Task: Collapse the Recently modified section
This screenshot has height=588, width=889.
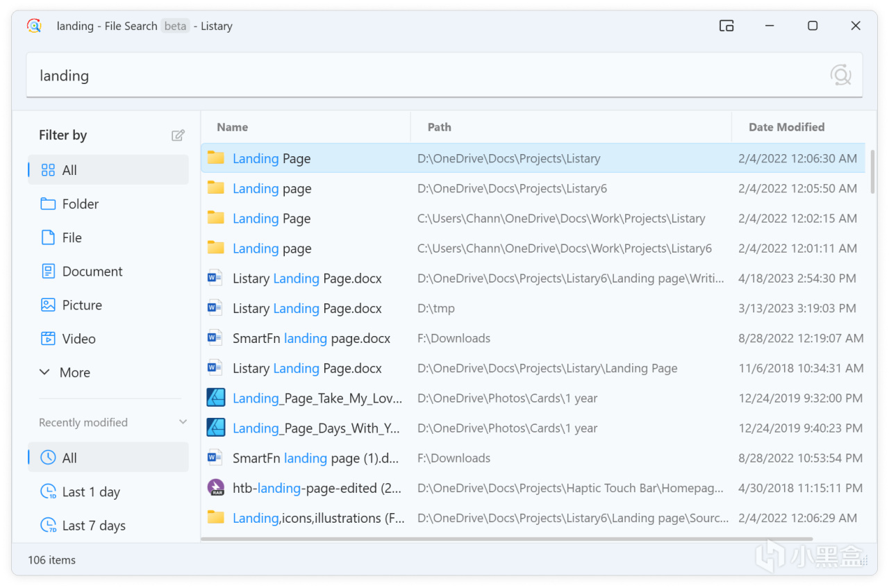Action: pyautogui.click(x=183, y=422)
